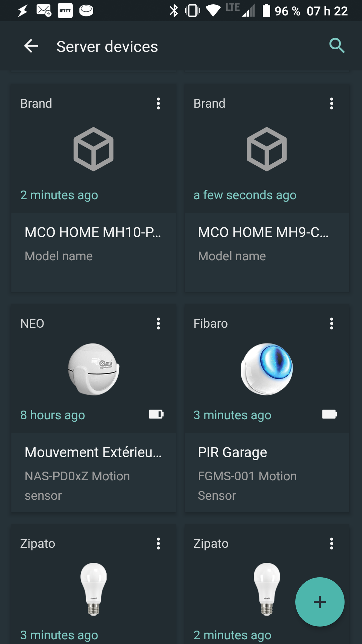362x644 pixels.
Task: Open overflow menu for NEO motion sensor
Action: (159, 324)
